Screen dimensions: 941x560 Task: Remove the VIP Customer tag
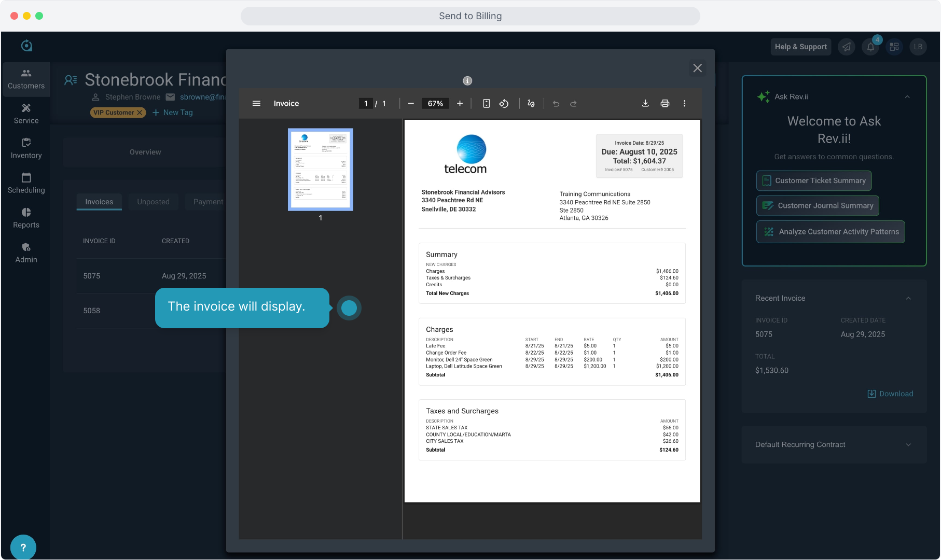click(140, 113)
